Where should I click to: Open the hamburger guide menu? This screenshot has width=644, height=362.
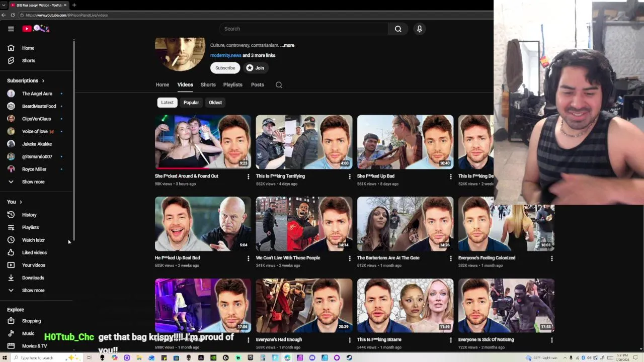click(11, 29)
